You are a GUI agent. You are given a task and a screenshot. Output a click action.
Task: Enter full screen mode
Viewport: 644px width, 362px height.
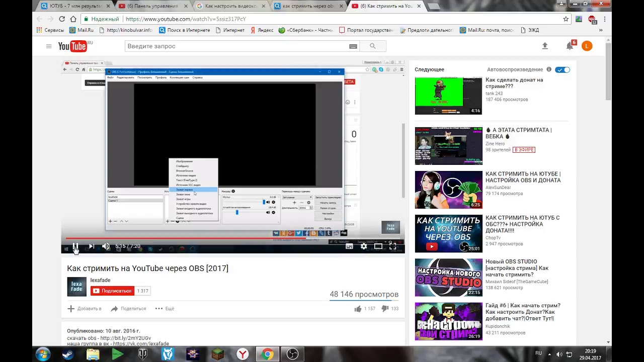[x=393, y=246]
